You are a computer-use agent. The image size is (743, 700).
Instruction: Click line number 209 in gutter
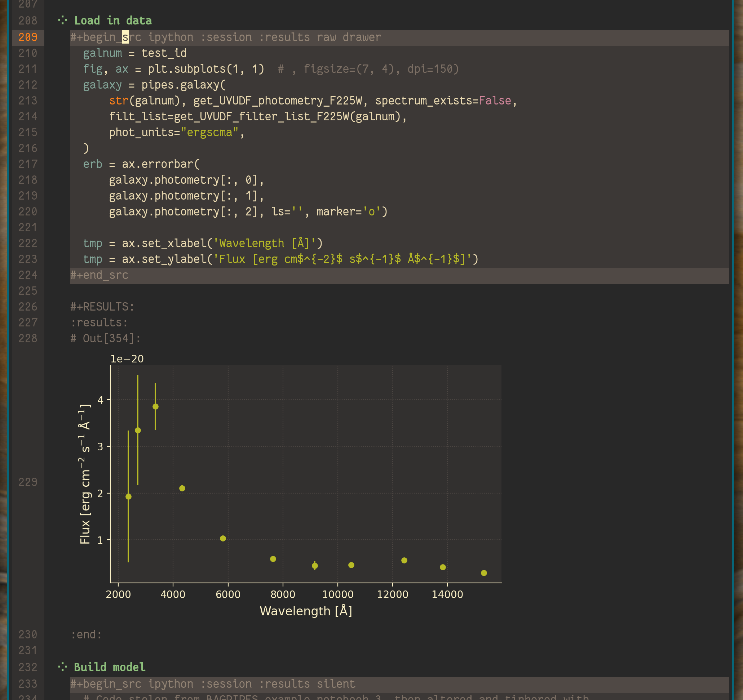(28, 37)
